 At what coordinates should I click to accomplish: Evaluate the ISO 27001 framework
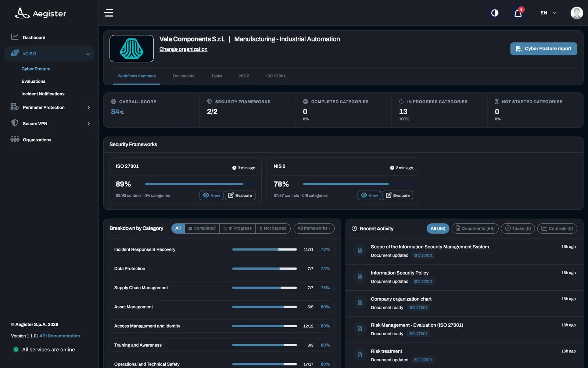240,195
